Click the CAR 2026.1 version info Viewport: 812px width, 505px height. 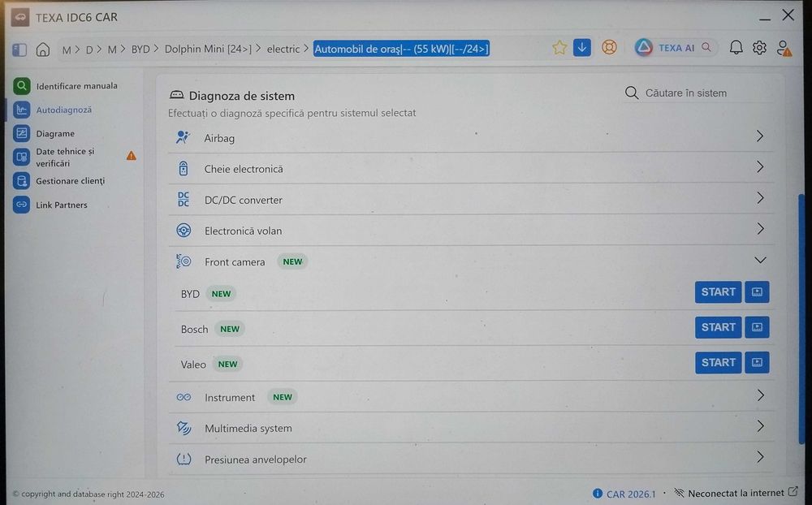[x=624, y=494]
